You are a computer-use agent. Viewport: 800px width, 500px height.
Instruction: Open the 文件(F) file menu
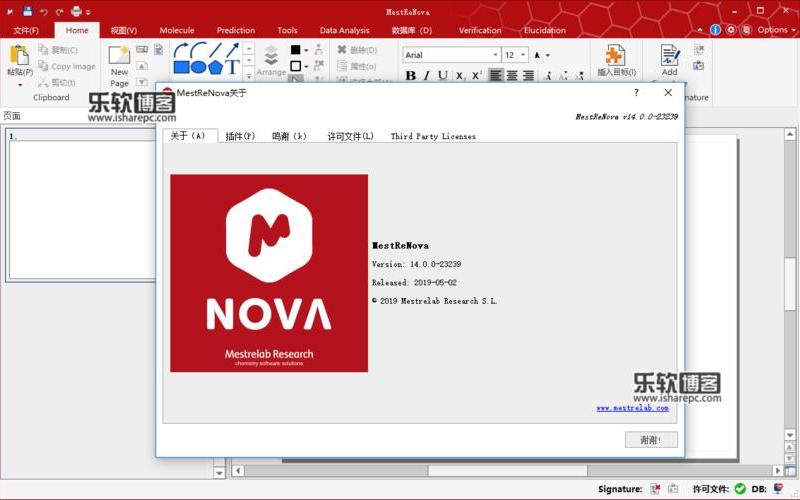[26, 30]
